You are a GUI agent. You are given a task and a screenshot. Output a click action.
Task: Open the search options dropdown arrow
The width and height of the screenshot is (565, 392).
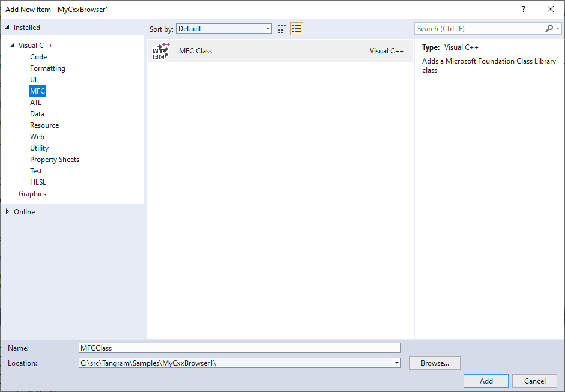[558, 28]
